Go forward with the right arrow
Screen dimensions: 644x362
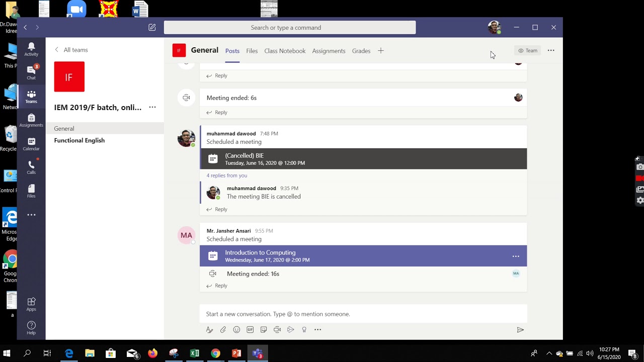coord(37,28)
